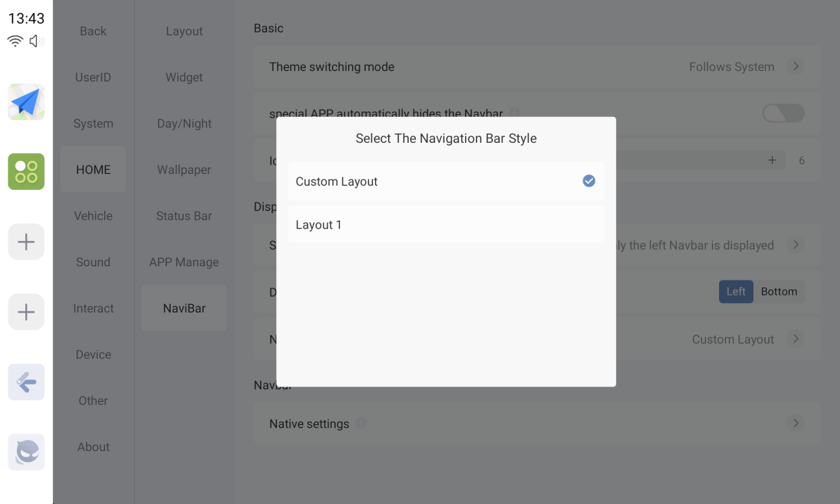Open the green four-circles app launcher
Image resolution: width=840 pixels, height=504 pixels.
pos(27,172)
